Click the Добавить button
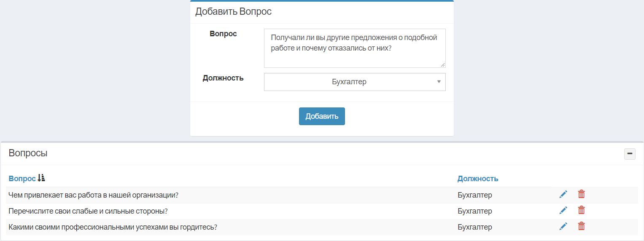This screenshot has width=644, height=241. [322, 116]
